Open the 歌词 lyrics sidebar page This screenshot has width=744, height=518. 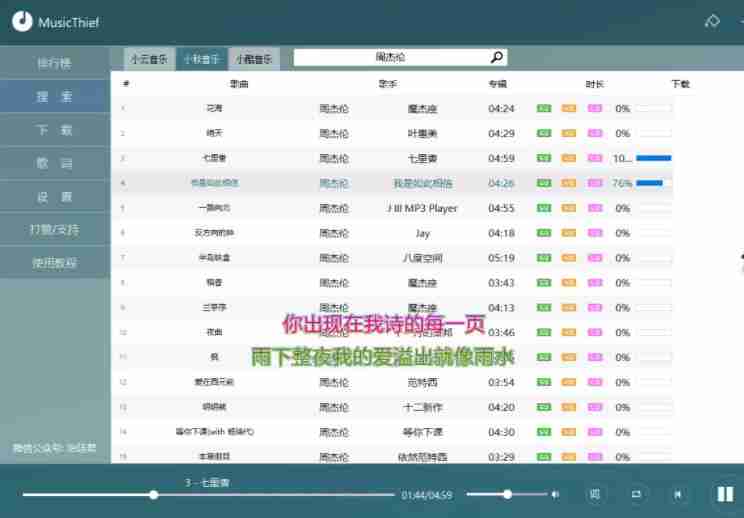tap(55, 163)
